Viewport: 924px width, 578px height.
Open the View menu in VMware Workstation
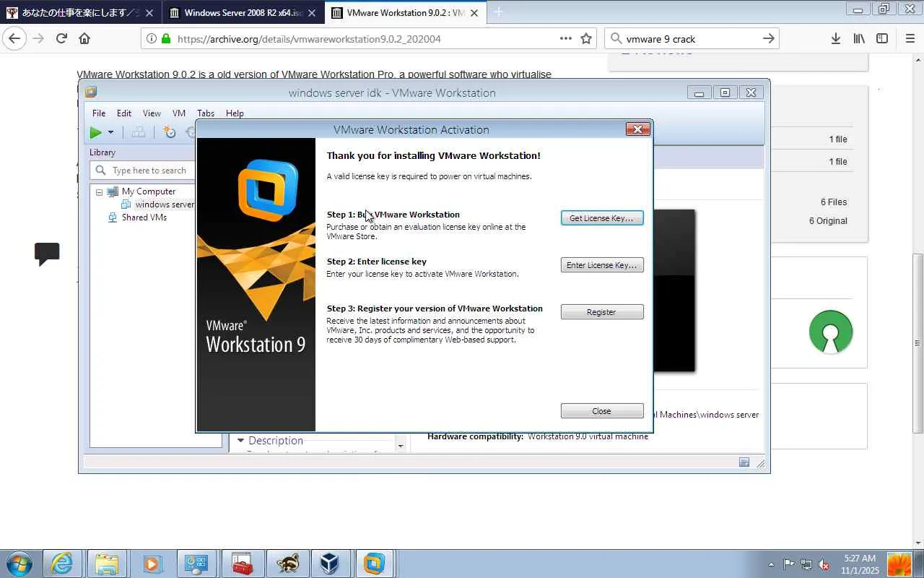click(x=152, y=113)
